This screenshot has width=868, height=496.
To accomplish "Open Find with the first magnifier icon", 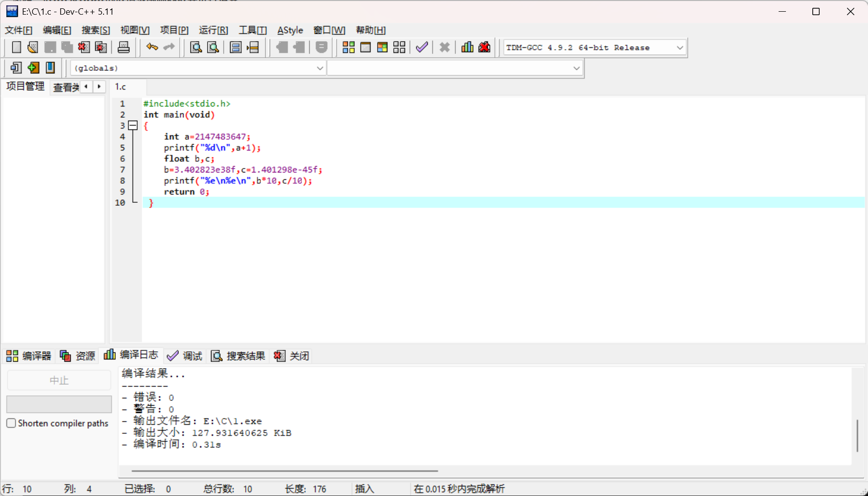I will (196, 47).
